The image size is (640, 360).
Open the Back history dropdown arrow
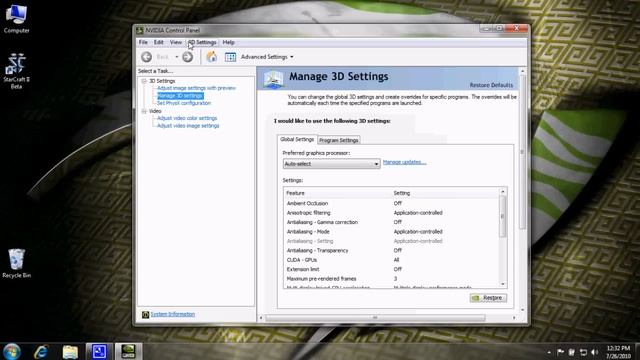[177, 57]
